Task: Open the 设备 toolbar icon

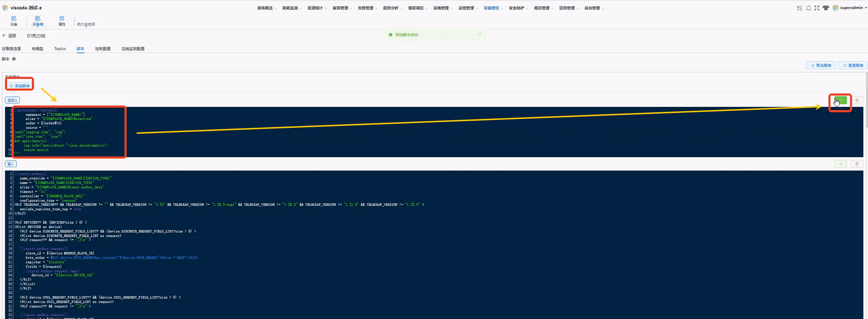Action: [x=13, y=21]
